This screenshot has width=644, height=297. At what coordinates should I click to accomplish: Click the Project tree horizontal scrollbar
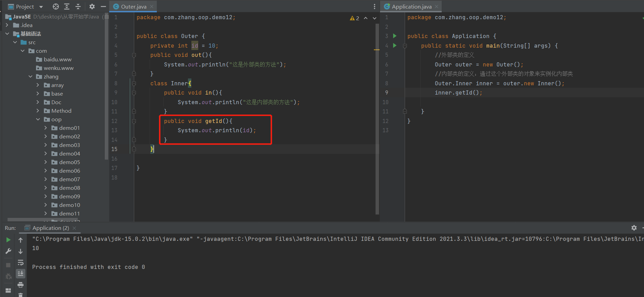coord(43,220)
